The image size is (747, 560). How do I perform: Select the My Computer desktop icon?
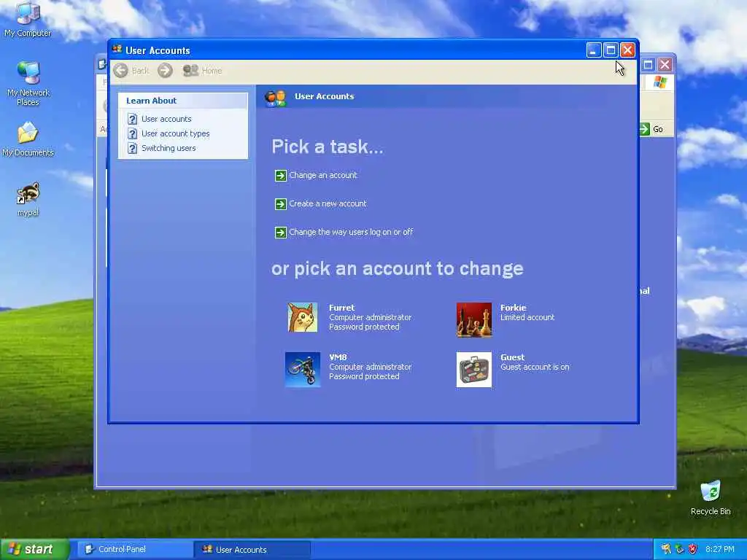(28, 19)
